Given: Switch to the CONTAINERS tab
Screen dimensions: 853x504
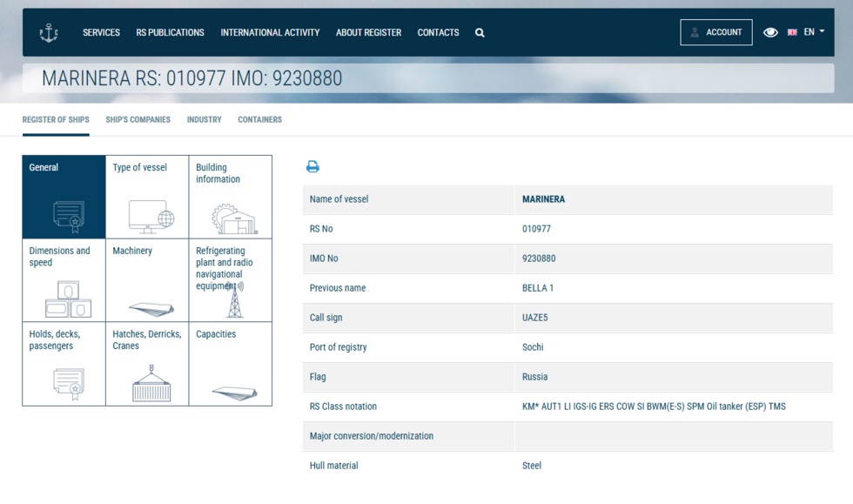Looking at the screenshot, I should [x=259, y=119].
